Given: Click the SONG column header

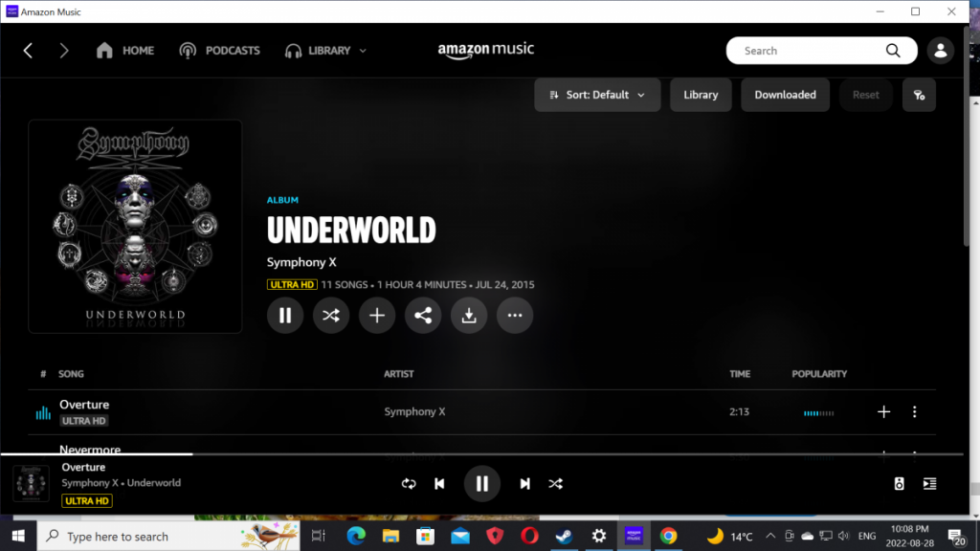Looking at the screenshot, I should point(71,374).
